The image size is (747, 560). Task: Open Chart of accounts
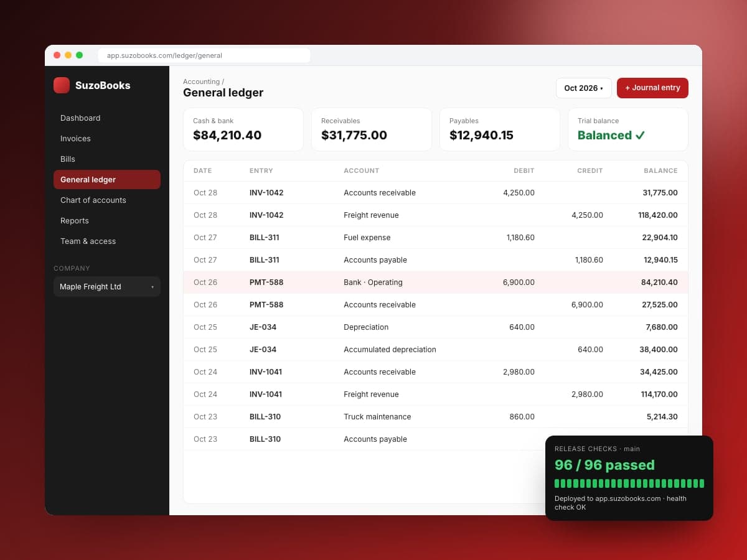[107, 200]
